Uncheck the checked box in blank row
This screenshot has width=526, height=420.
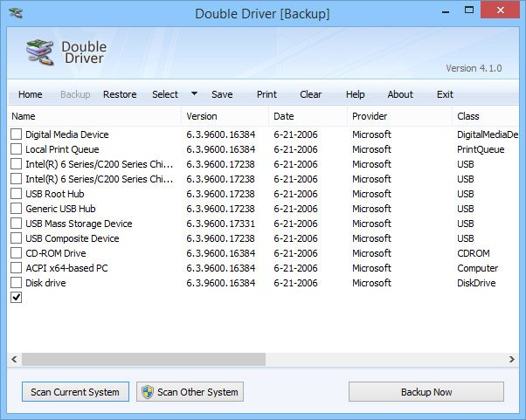coord(16,298)
